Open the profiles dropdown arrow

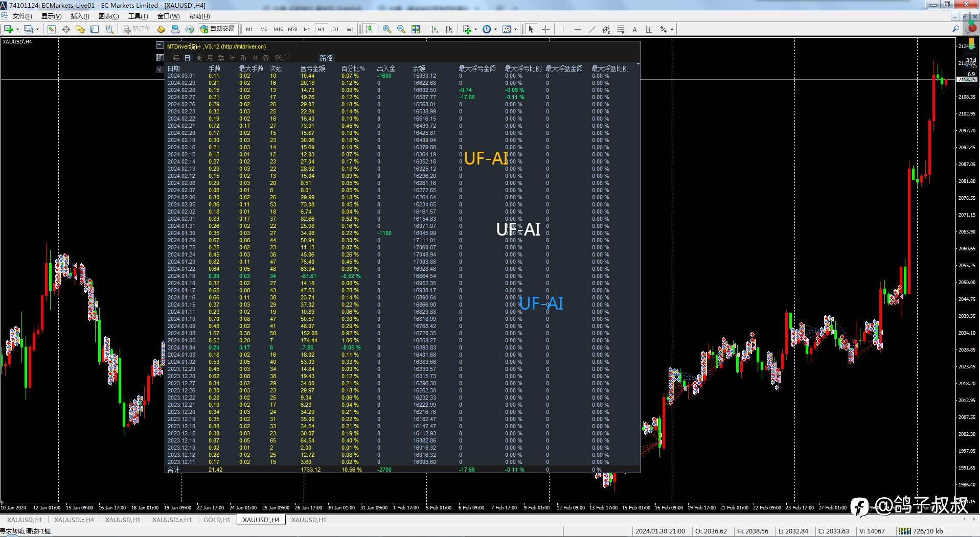[37, 29]
